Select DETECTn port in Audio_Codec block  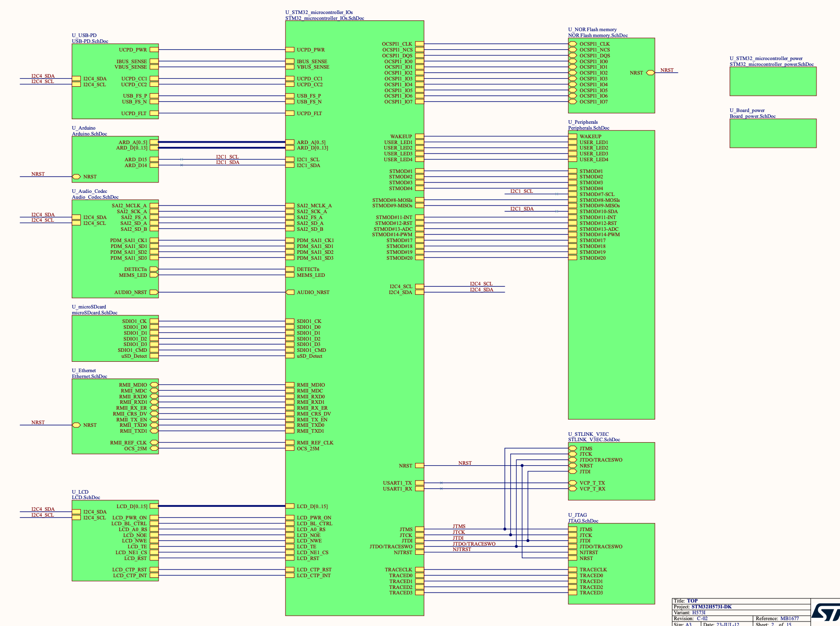(154, 269)
